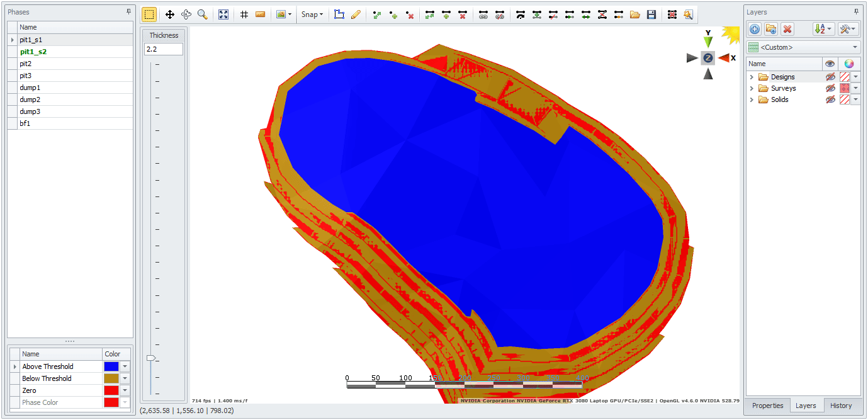Click the magic wand tool icon
The height and width of the screenshot is (420, 868).
tap(689, 14)
